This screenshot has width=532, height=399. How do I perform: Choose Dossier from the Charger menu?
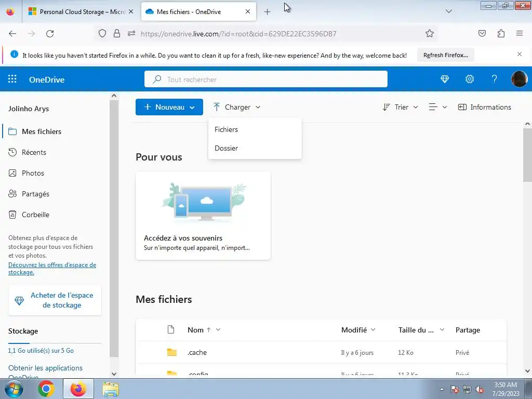tap(255, 148)
